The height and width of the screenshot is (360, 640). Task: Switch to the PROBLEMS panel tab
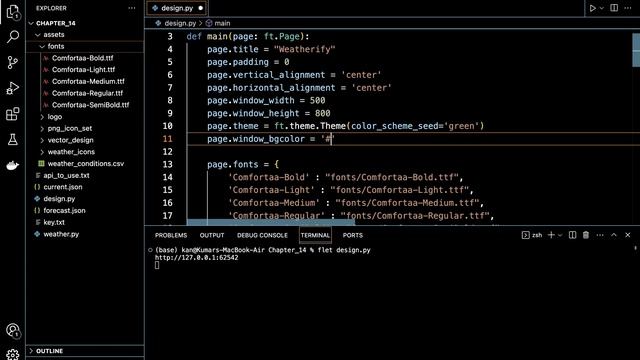[x=171, y=236]
